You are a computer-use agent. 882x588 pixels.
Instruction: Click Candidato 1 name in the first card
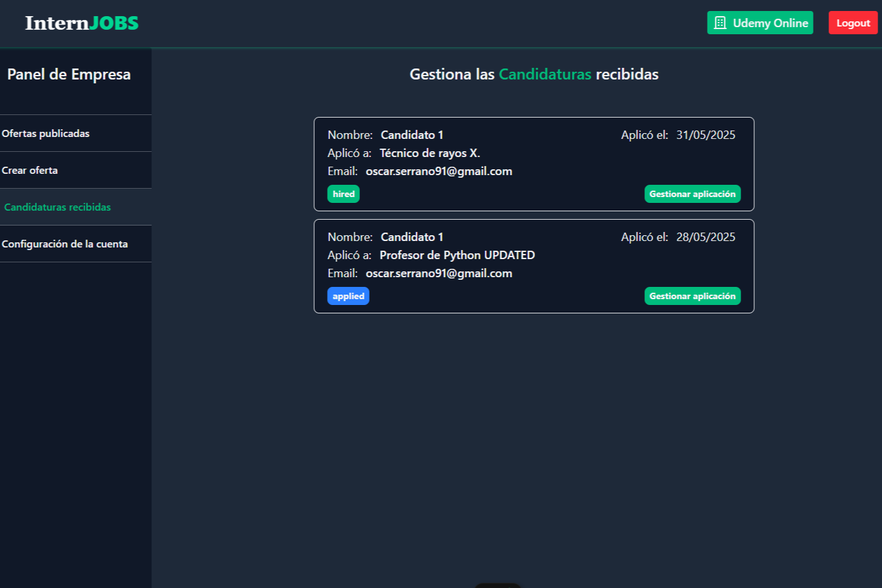(x=412, y=135)
